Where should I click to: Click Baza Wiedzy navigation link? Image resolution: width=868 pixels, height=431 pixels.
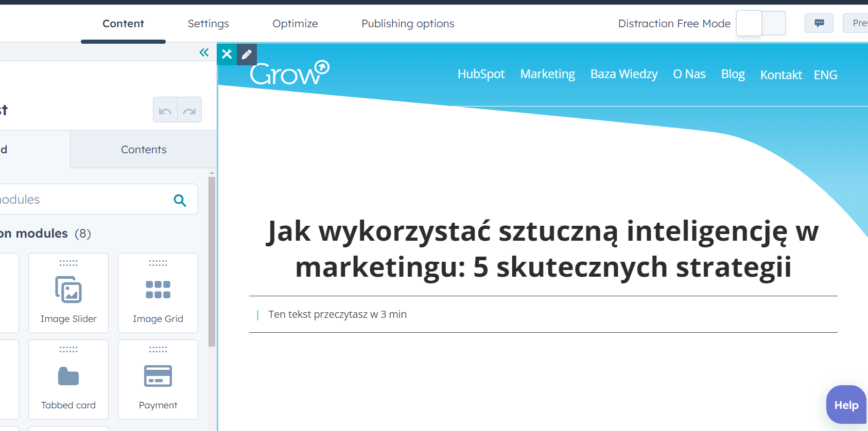tap(624, 74)
